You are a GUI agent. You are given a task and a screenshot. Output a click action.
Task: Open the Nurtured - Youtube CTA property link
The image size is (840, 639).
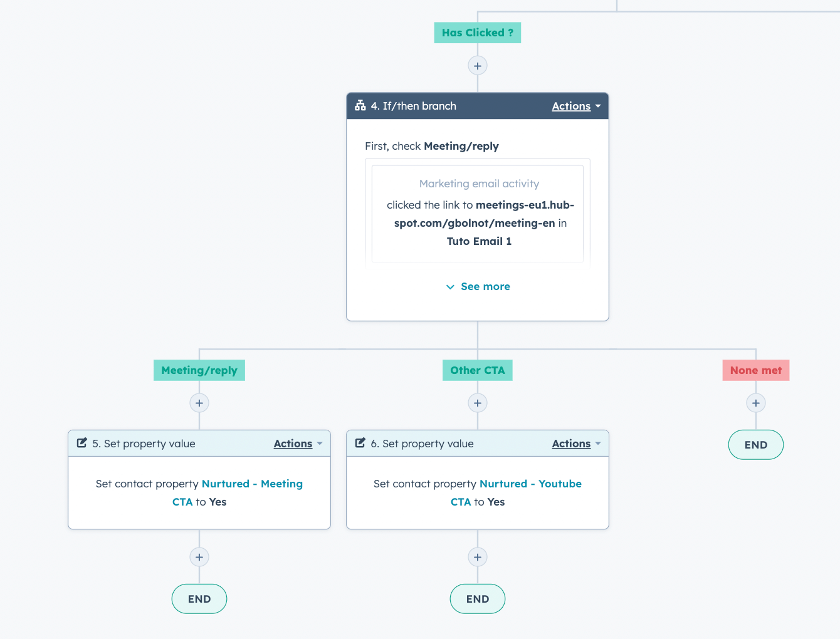(530, 484)
